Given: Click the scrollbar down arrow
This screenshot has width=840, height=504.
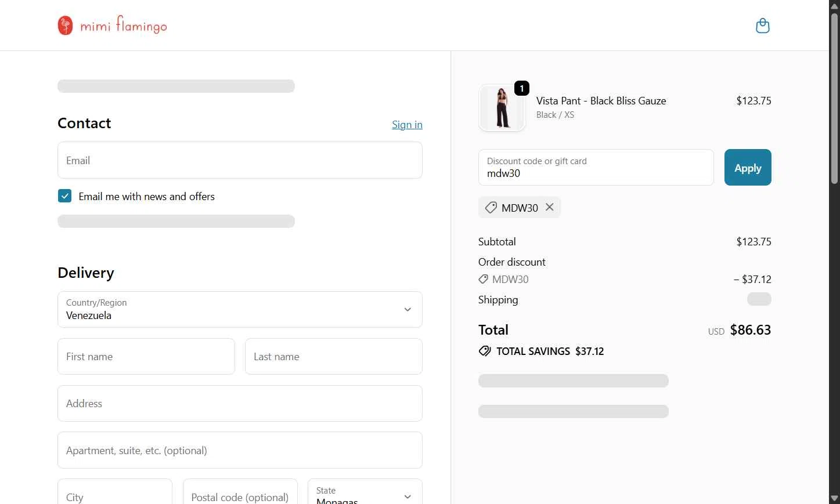Looking at the screenshot, I should (x=834, y=498).
